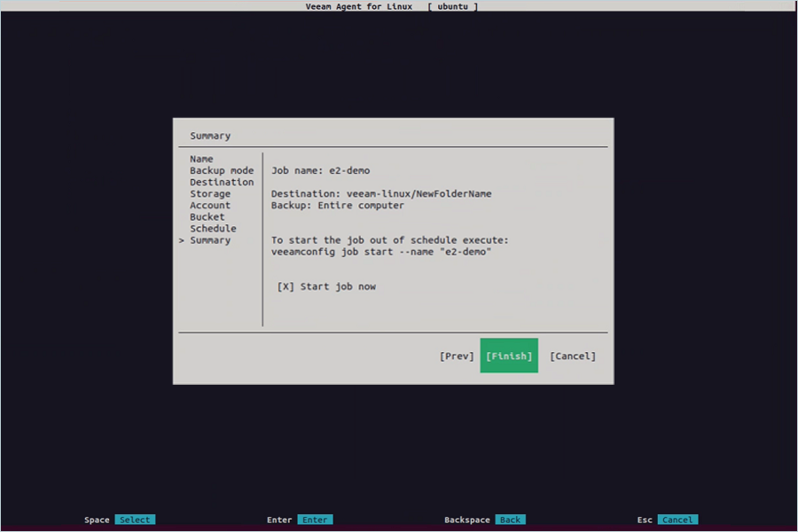This screenshot has width=798, height=532.
Task: Click the ubuntu hostname in the title bar
Action: pyautogui.click(x=452, y=6)
